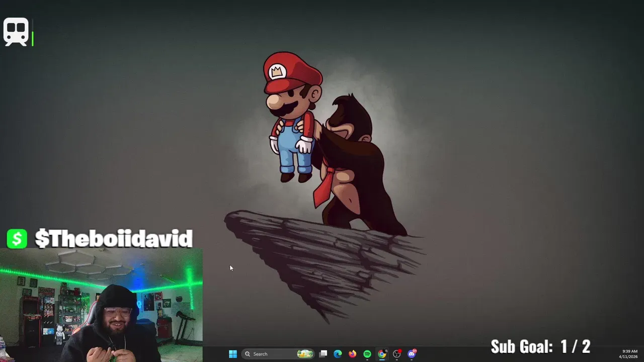Image resolution: width=644 pixels, height=362 pixels.
Task: Open Task View from the taskbar
Action: [324, 354]
